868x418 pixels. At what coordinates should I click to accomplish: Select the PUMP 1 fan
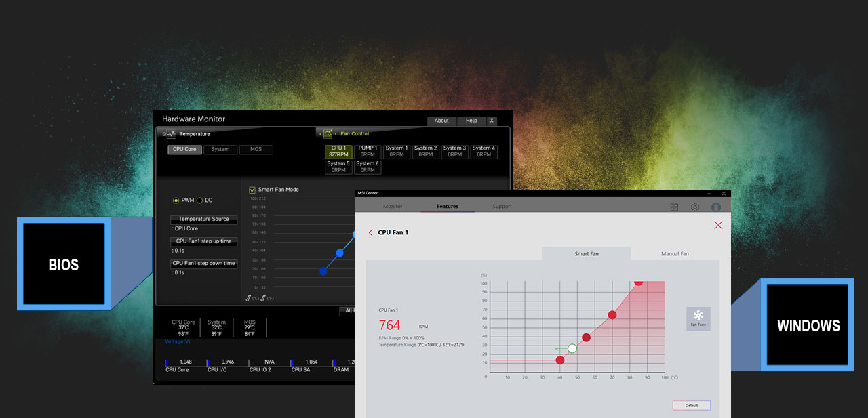pos(368,151)
